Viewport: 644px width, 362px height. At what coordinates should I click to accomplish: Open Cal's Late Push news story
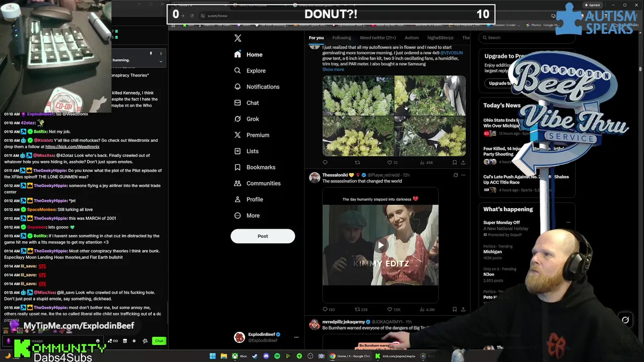(526, 179)
